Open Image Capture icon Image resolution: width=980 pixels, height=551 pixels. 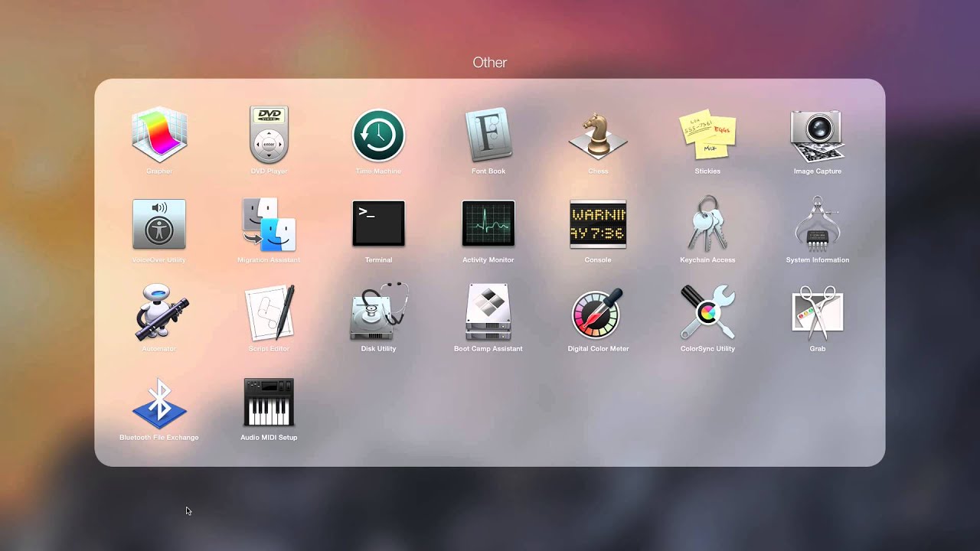click(x=818, y=135)
